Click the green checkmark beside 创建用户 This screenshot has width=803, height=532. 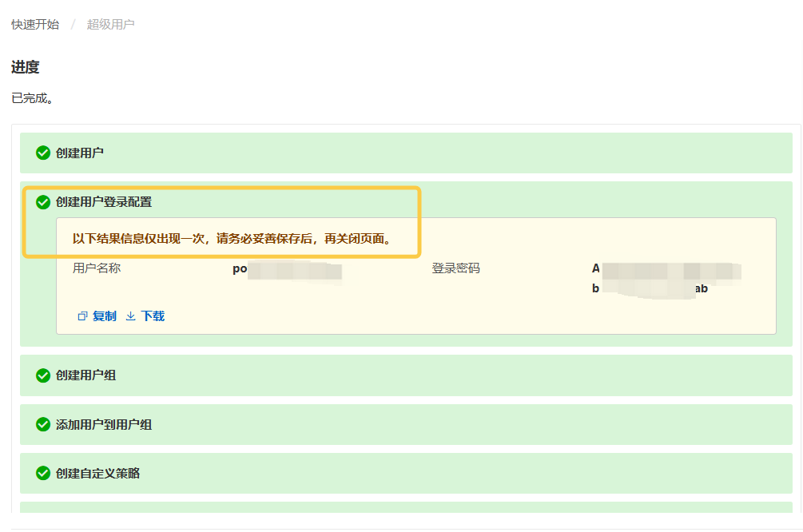tap(43, 153)
